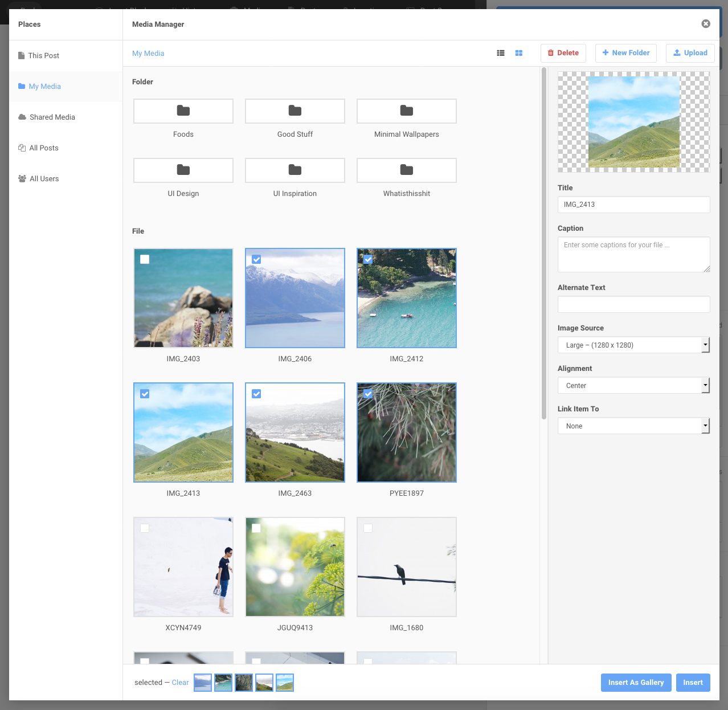Viewport: 728px width, 710px height.
Task: Clear the current selection
Action: [x=180, y=683]
